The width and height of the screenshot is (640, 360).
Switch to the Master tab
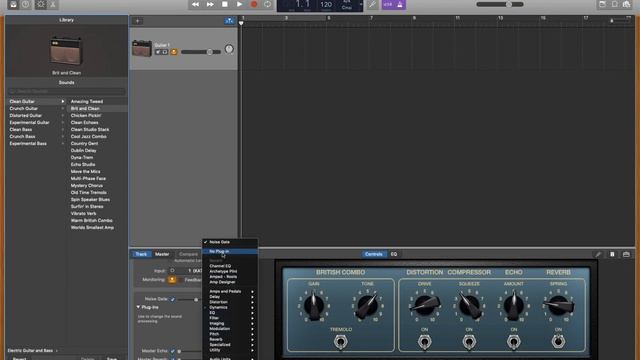pyautogui.click(x=162, y=254)
